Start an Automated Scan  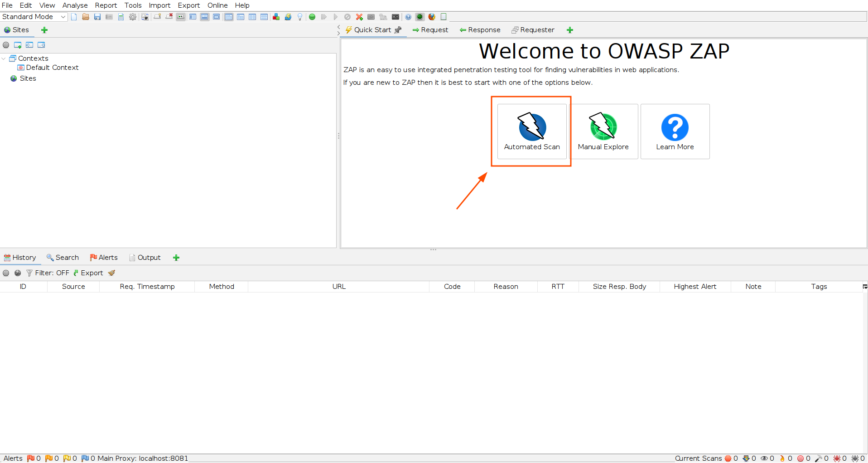532,132
